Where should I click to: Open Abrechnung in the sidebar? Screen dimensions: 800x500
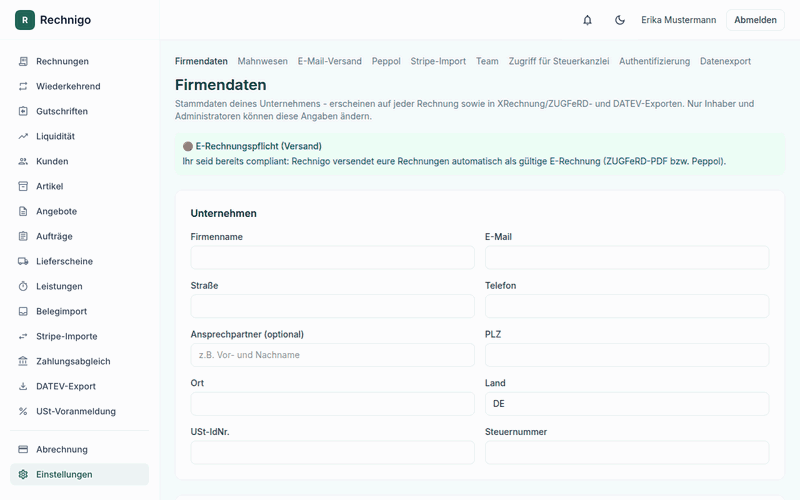(x=79, y=449)
